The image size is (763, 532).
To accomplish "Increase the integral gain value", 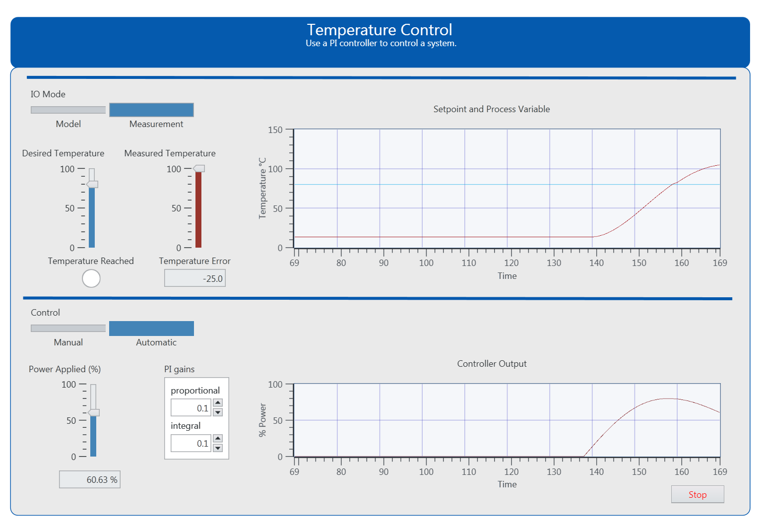I will point(218,438).
